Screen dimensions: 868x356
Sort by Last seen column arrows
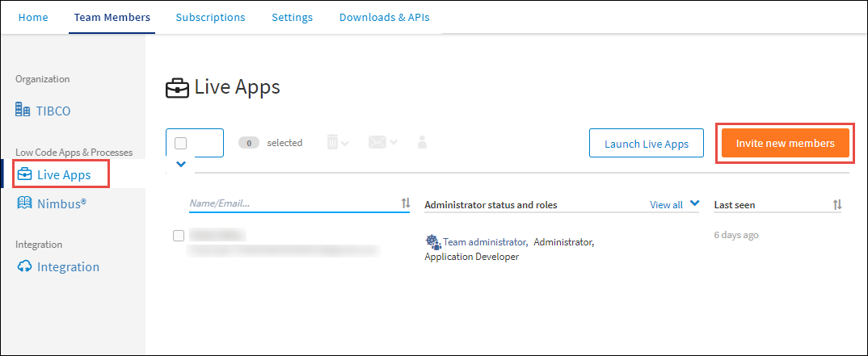(837, 205)
